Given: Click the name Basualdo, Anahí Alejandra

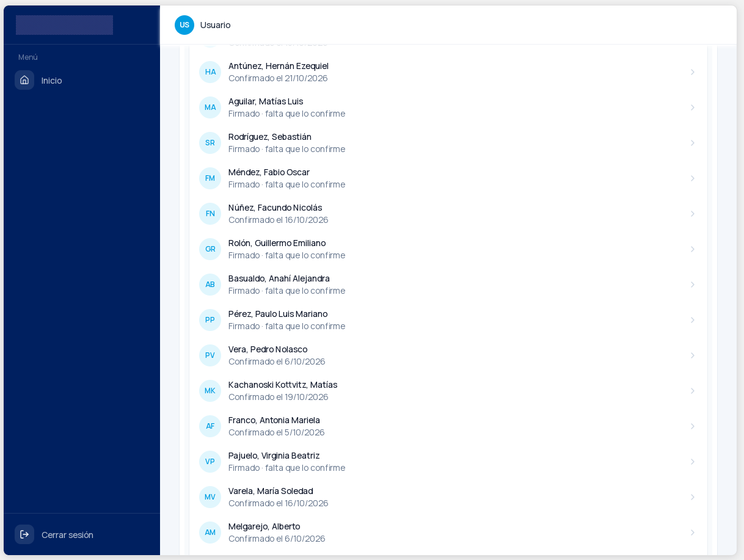Looking at the screenshot, I should point(279,278).
